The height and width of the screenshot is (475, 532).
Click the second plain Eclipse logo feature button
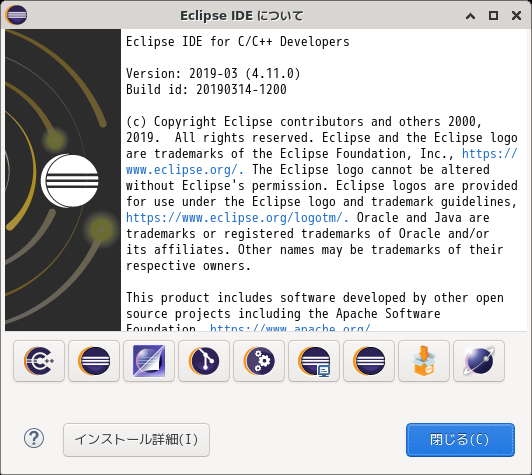pos(94,361)
